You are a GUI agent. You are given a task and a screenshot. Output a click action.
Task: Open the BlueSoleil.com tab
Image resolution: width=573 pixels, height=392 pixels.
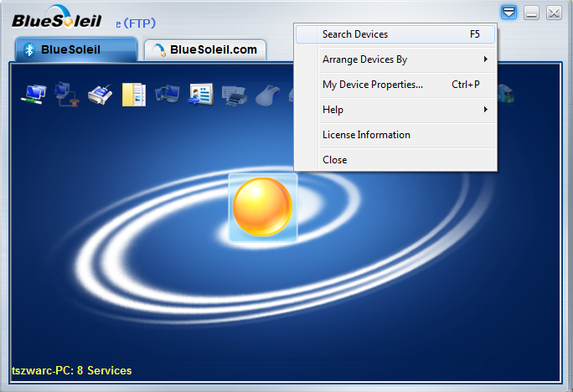pos(205,50)
